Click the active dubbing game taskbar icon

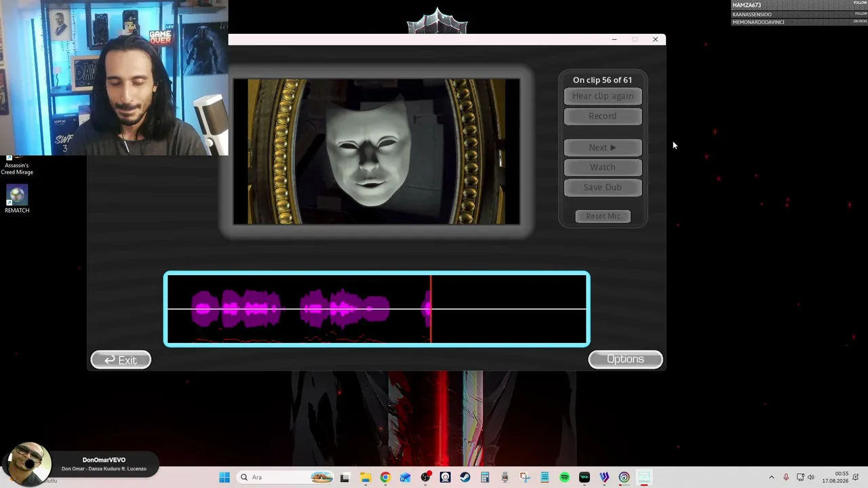coord(644,477)
